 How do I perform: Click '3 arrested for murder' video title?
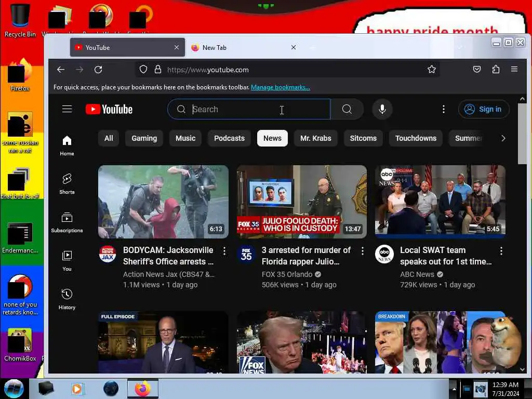tap(305, 256)
